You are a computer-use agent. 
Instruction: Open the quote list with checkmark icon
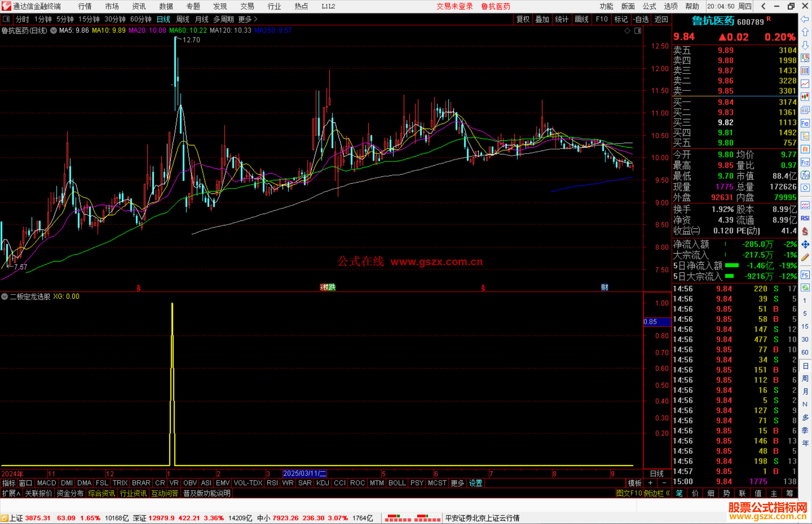click(805, 58)
